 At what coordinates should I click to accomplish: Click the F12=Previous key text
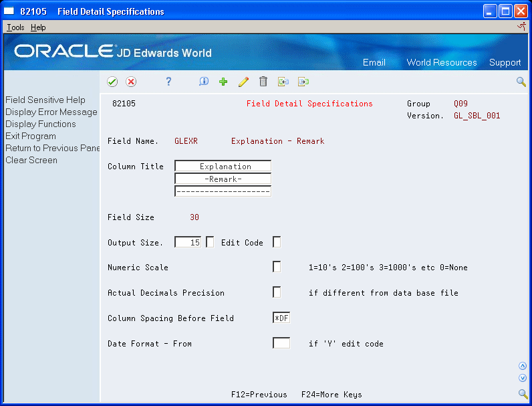pyautogui.click(x=259, y=395)
